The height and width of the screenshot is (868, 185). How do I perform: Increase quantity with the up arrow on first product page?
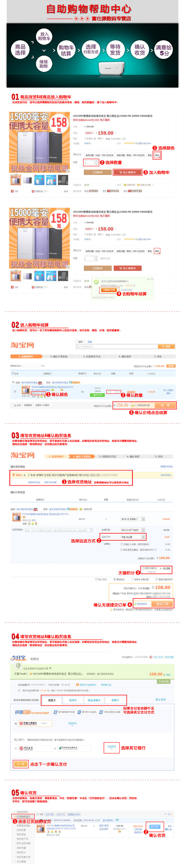pos(96,161)
